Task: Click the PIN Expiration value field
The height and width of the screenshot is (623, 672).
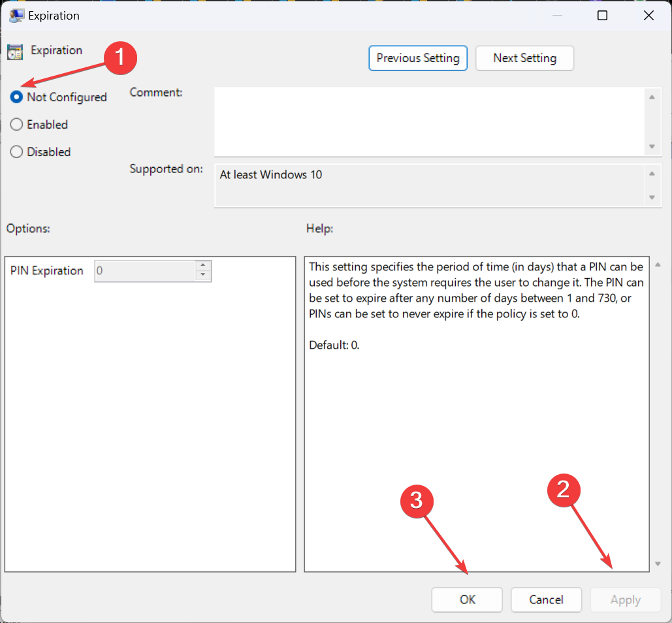Action: (x=145, y=271)
